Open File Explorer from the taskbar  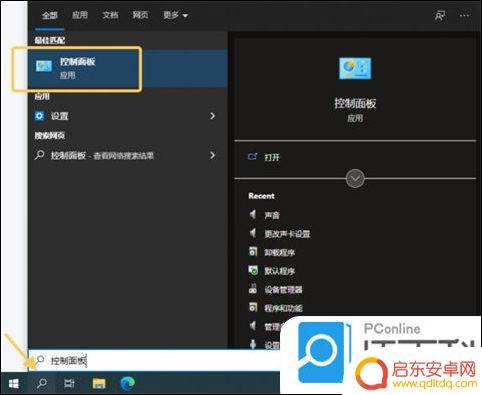click(99, 384)
